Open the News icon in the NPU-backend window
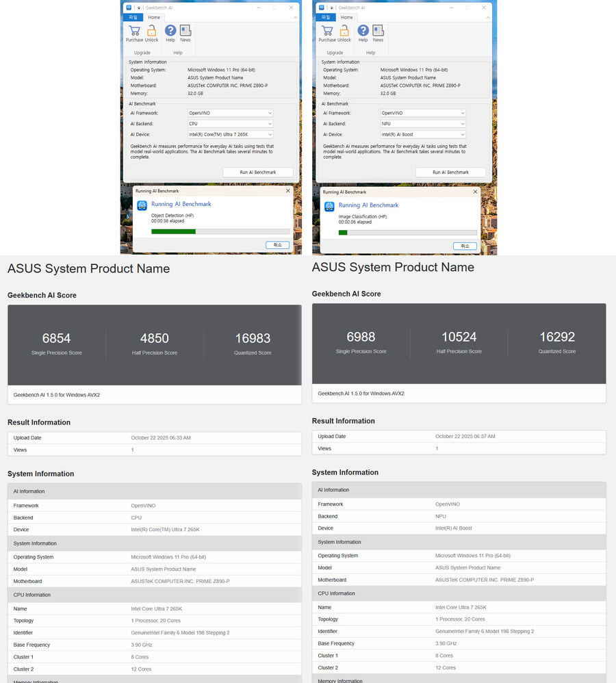Screen dimensions: 616x683 pos(378,31)
